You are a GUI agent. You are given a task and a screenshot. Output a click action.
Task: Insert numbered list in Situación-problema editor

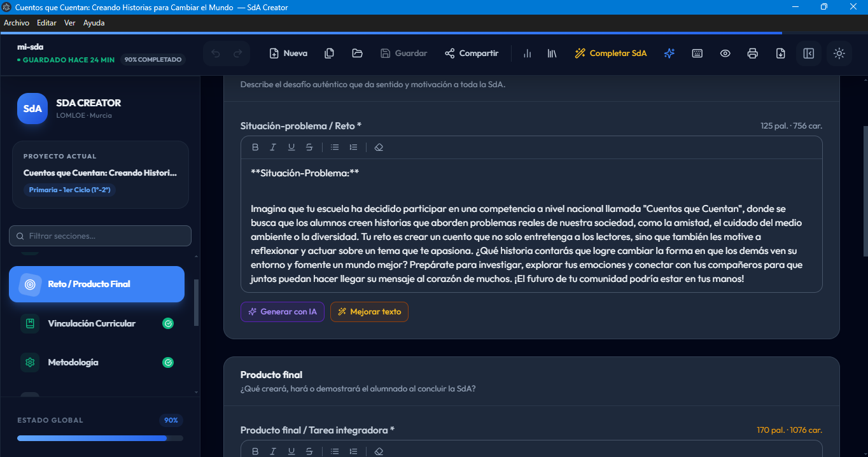point(353,147)
